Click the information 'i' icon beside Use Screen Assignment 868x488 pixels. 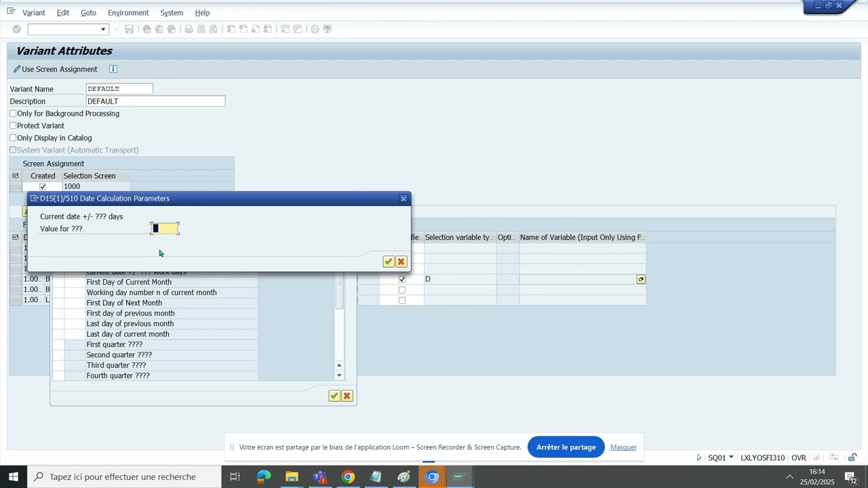pos(113,69)
